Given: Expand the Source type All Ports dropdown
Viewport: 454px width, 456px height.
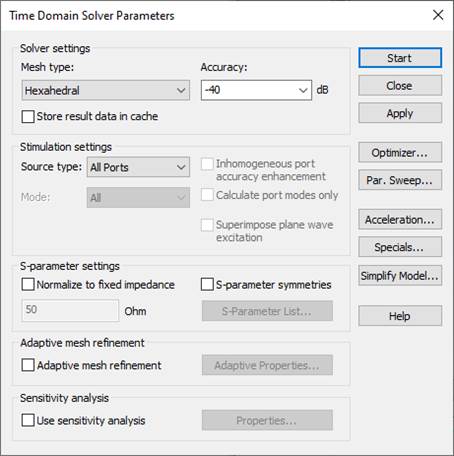Looking at the screenshot, I should coord(138,167).
